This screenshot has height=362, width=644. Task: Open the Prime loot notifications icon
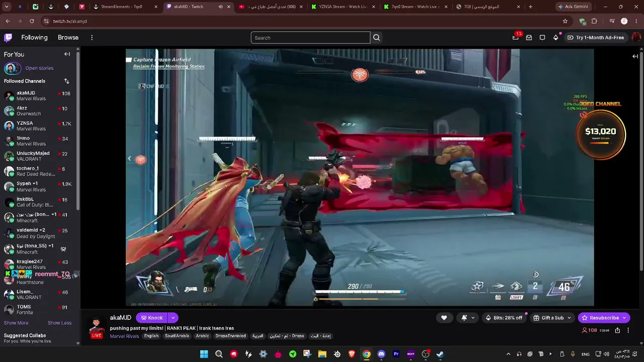(515, 37)
